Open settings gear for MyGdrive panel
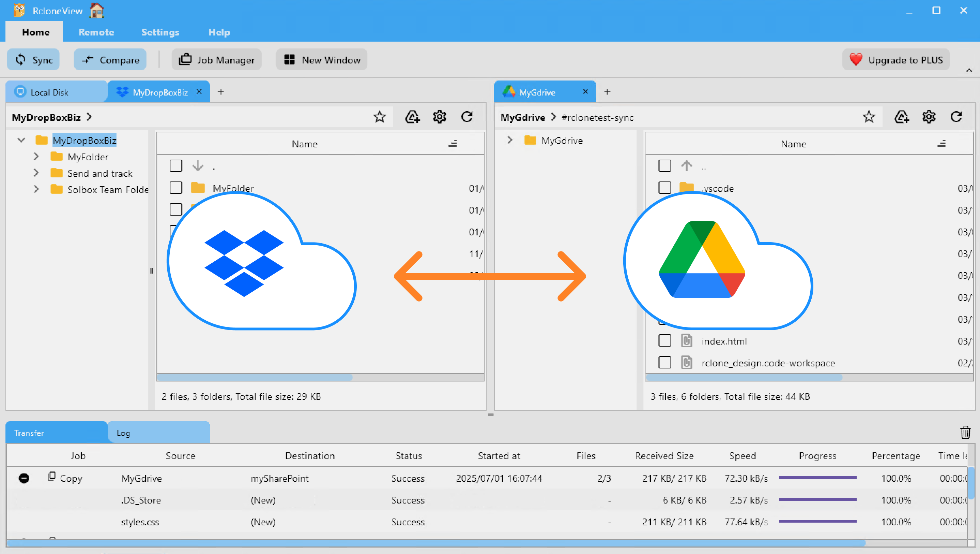The image size is (980, 554). coord(929,117)
